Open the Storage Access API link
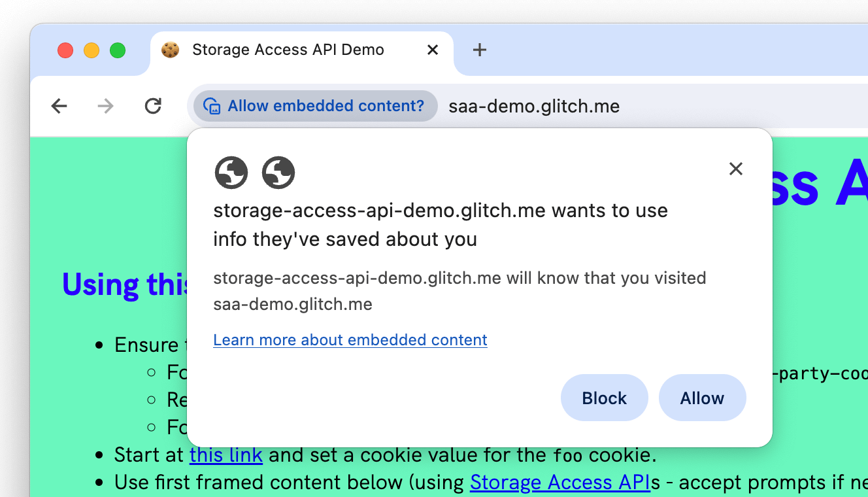 click(559, 482)
